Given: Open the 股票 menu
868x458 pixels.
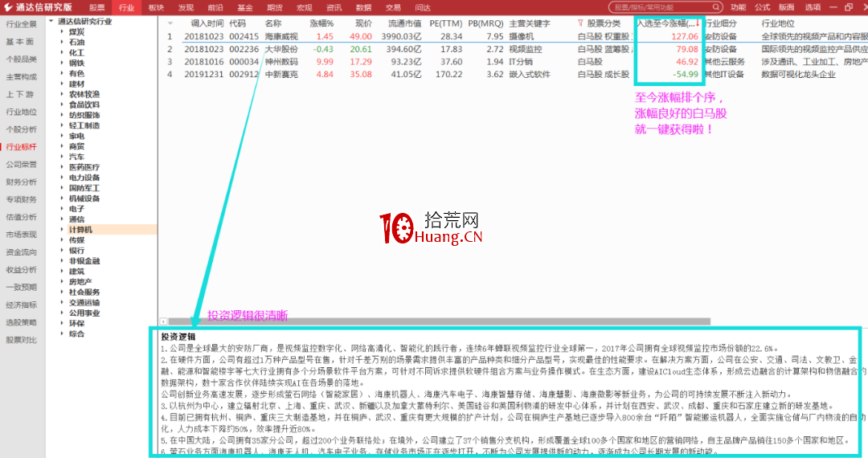Looking at the screenshot, I should [x=97, y=7].
